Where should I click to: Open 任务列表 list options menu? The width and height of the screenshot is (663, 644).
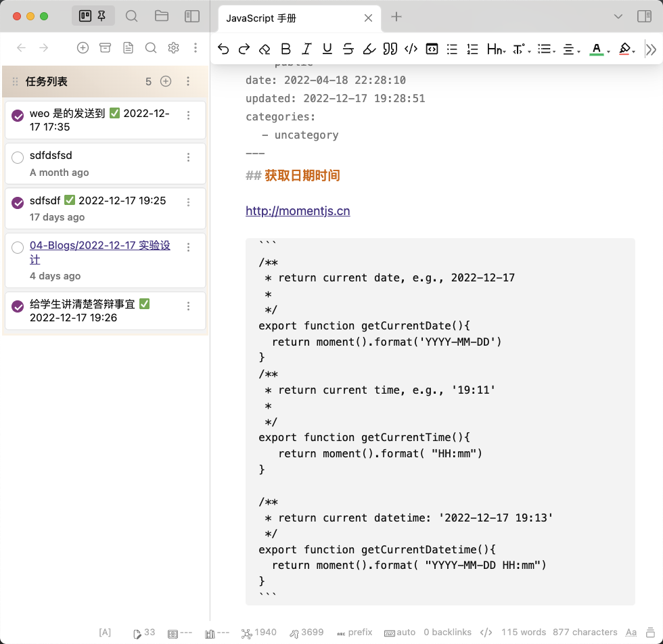pos(188,81)
